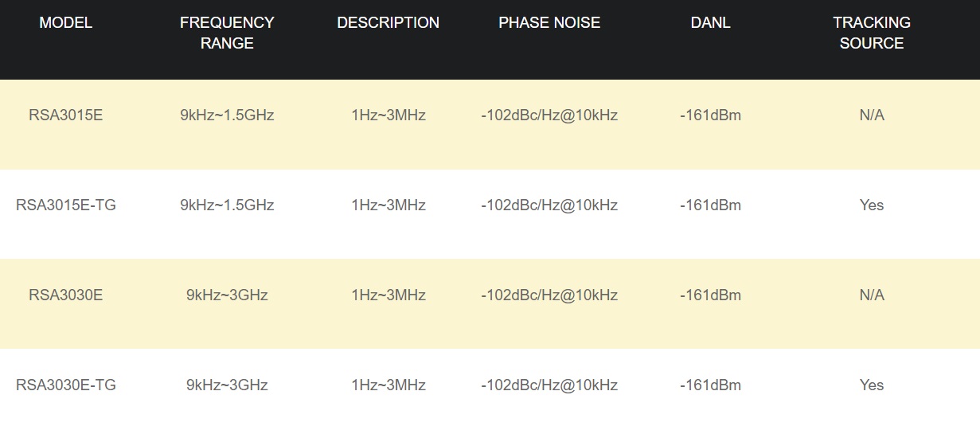Click the MODEL column header
The height and width of the screenshot is (434, 980).
click(66, 23)
